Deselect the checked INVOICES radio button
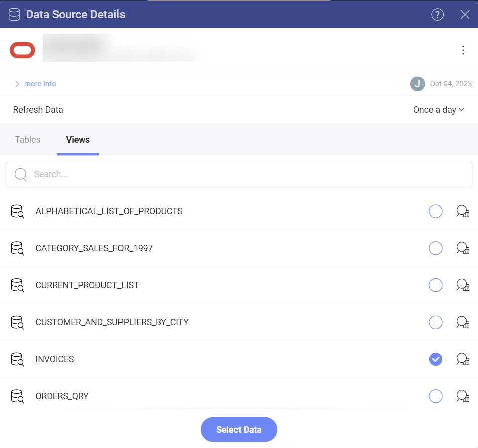 (x=436, y=359)
